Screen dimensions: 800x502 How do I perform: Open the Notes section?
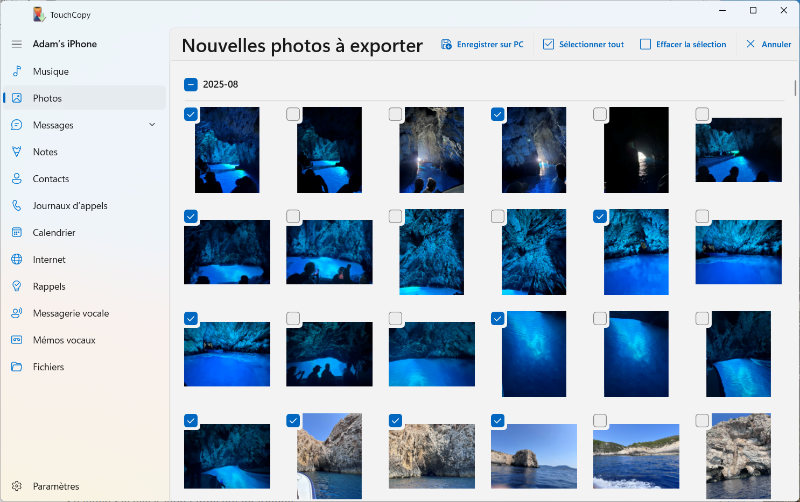[84, 152]
